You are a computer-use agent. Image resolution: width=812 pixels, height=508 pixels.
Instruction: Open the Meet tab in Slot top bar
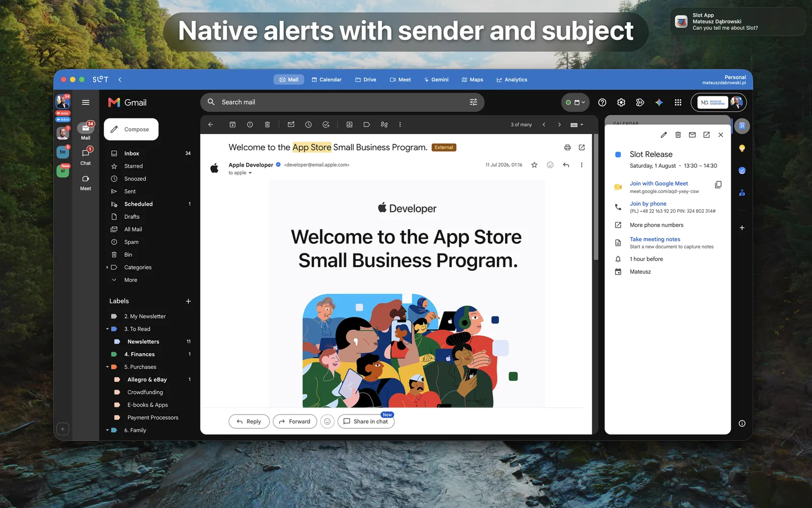(x=400, y=80)
